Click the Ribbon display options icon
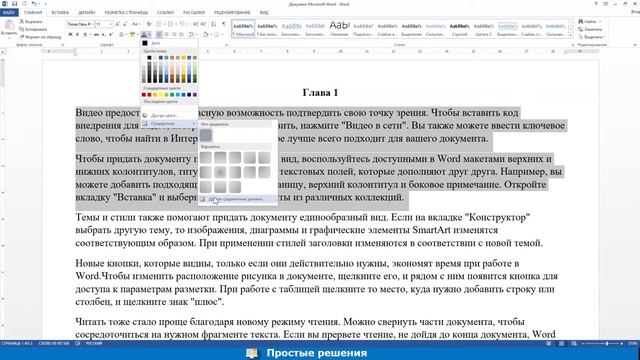 pos(605,4)
